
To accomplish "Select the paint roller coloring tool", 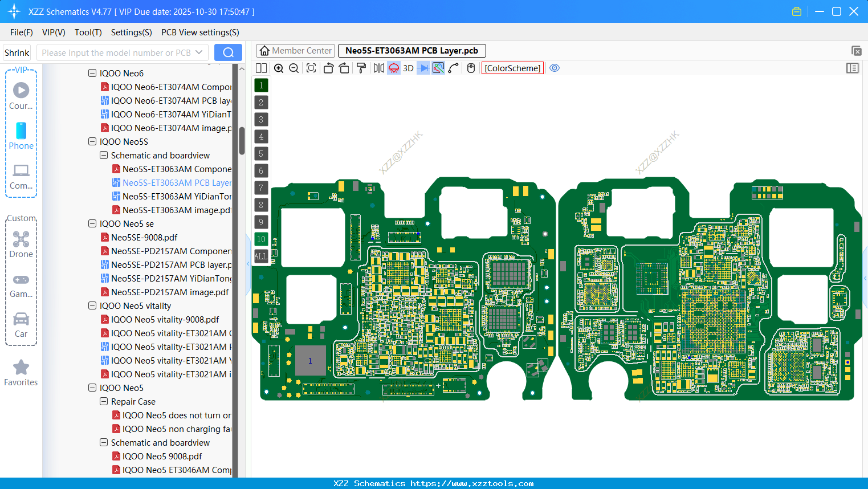I will pyautogui.click(x=361, y=68).
